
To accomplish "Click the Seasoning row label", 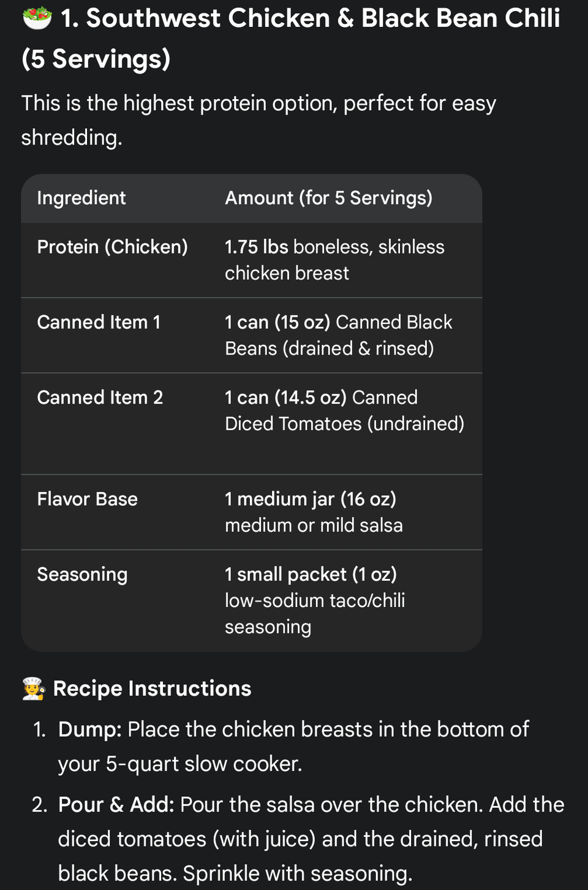I will [x=82, y=575].
